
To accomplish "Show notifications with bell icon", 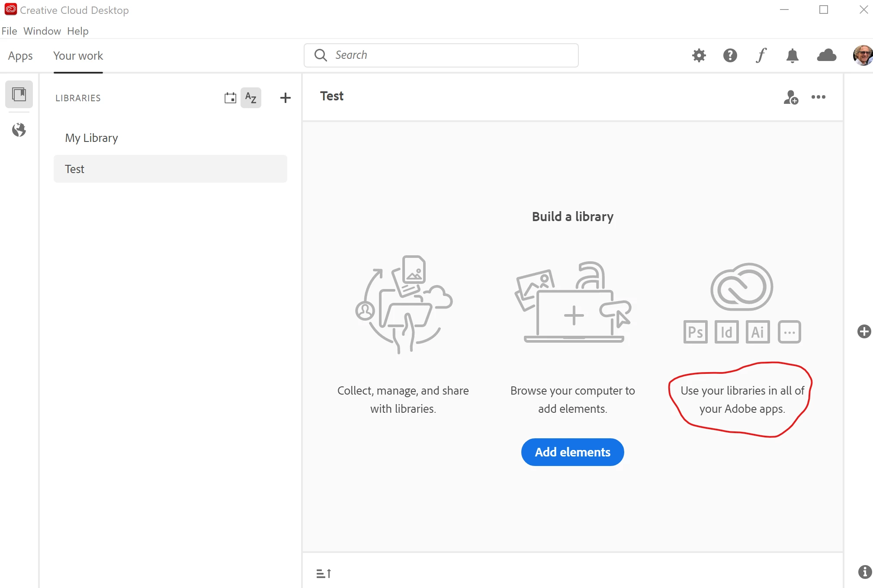I will coord(792,55).
